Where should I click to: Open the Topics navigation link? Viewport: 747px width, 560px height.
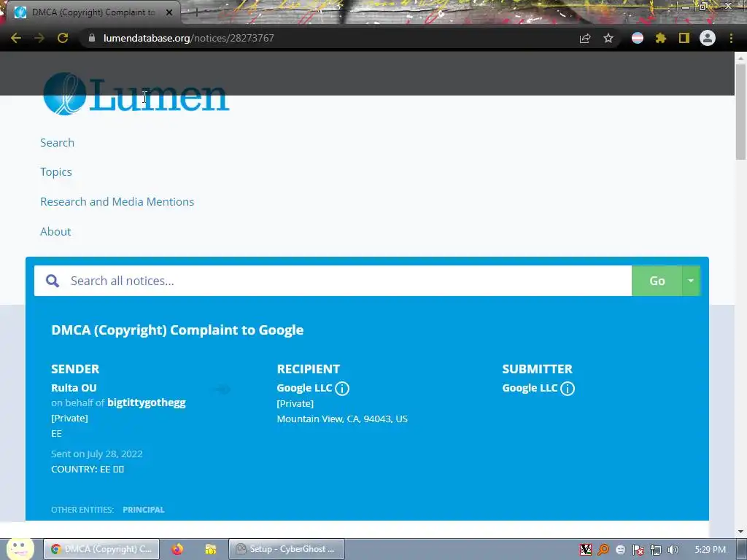coord(56,172)
